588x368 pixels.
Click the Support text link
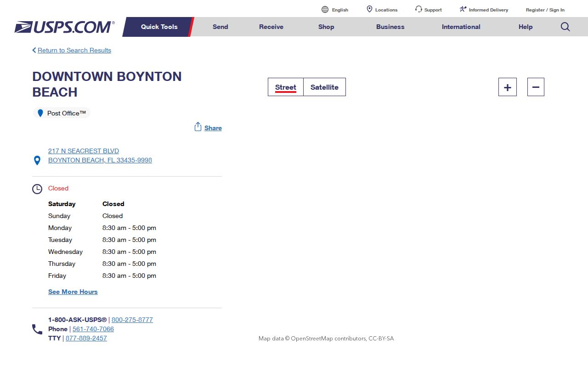(433, 10)
